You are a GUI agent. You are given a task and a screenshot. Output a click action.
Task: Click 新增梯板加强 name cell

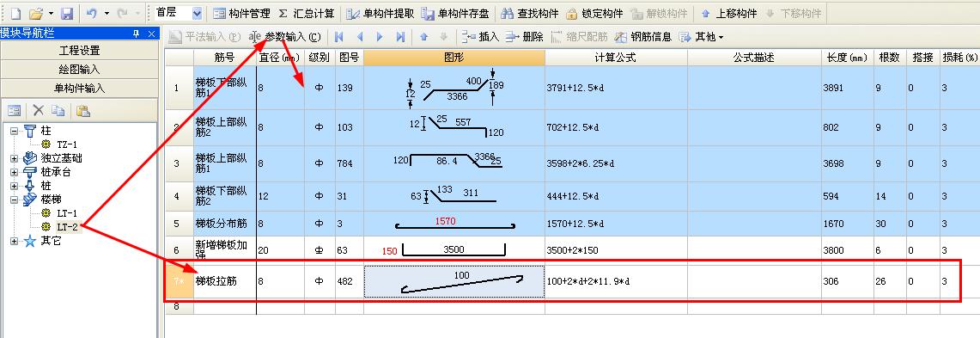click(x=224, y=249)
